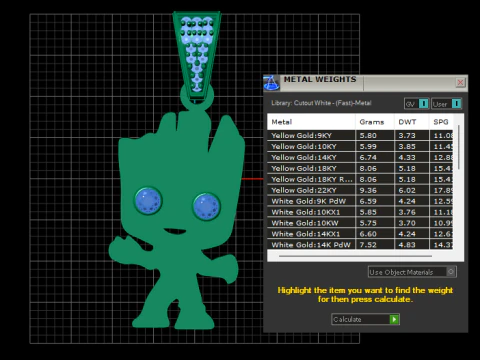Select the White Gold:10KX1 row
Image resolution: width=480 pixels, height=360 pixels.
coord(360,212)
